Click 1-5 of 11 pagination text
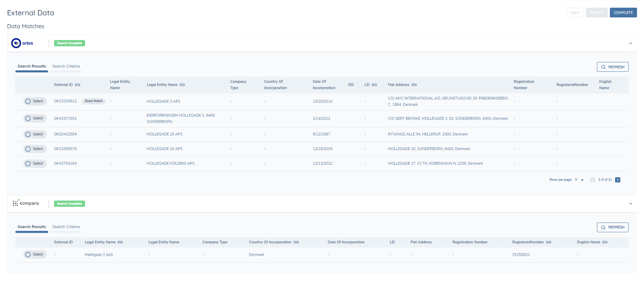 coord(605,180)
